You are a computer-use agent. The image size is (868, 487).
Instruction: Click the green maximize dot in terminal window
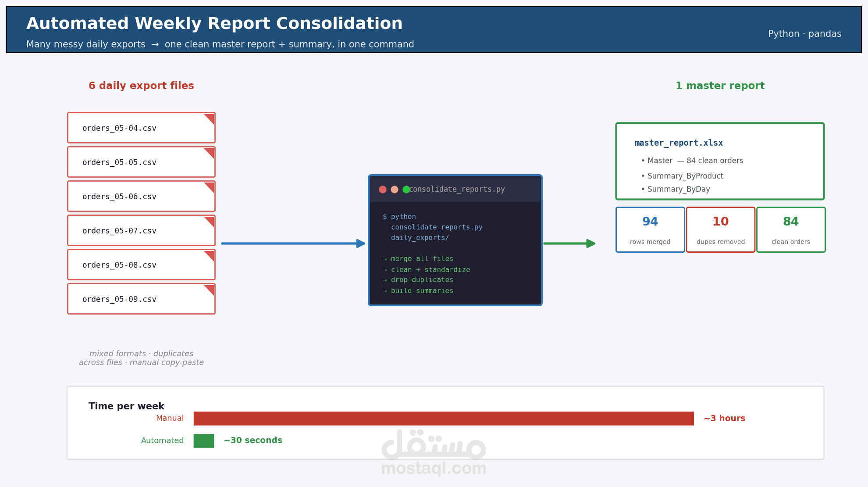(406, 190)
